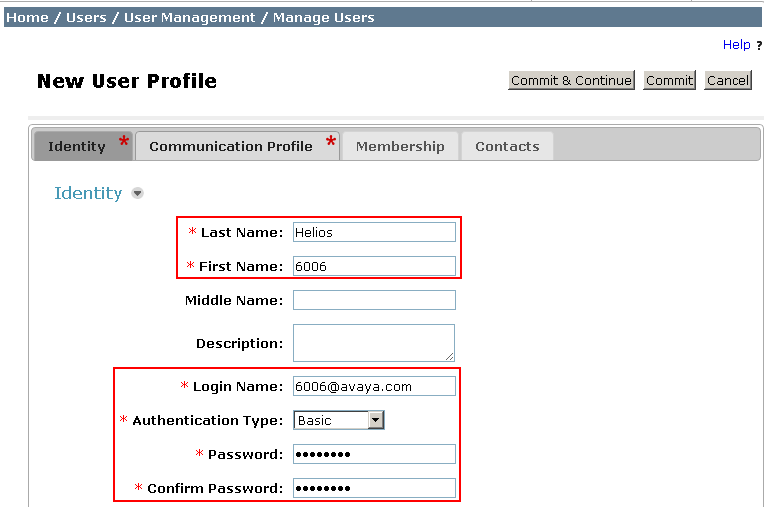Cancel the new user profile
The width and height of the screenshot is (764, 525).
727,80
